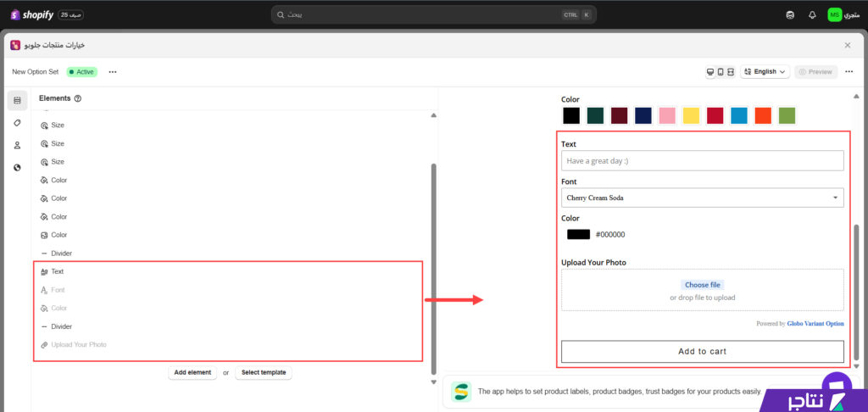Open more options right of Preview

[x=849, y=72]
